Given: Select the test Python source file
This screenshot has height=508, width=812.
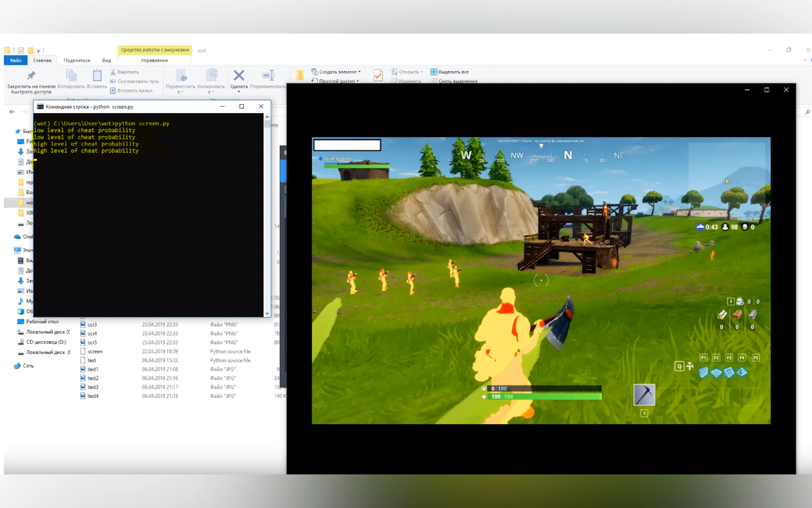Looking at the screenshot, I should [92, 360].
